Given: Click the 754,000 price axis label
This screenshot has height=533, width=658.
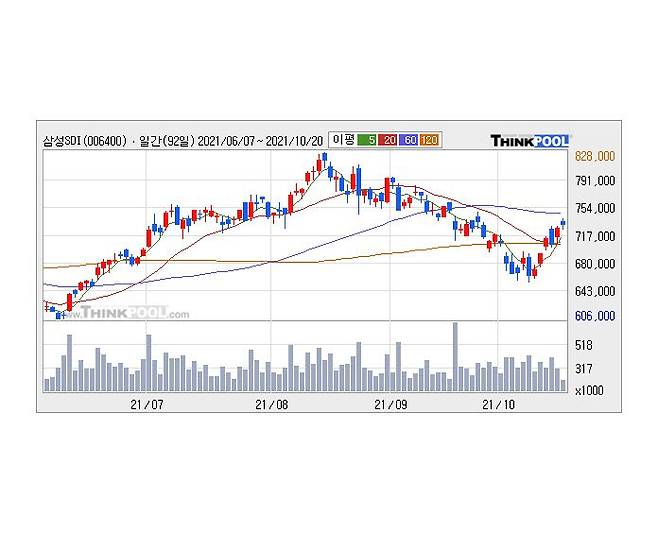Looking at the screenshot, I should tap(594, 209).
